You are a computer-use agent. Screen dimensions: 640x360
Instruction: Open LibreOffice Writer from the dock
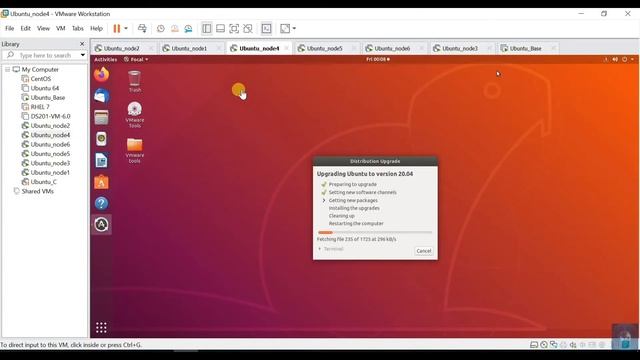click(101, 160)
